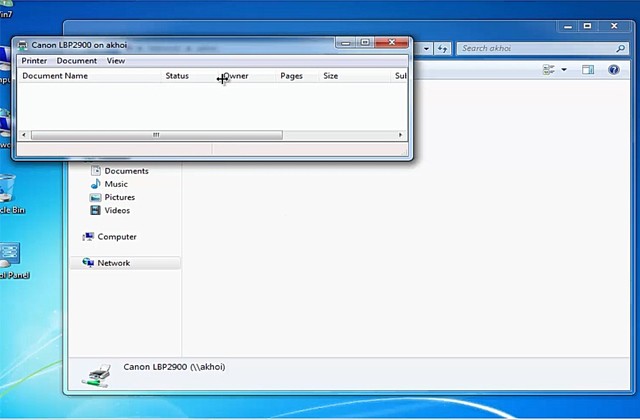Select Computer in the navigation pane
The height and width of the screenshot is (420, 640).
tap(117, 237)
